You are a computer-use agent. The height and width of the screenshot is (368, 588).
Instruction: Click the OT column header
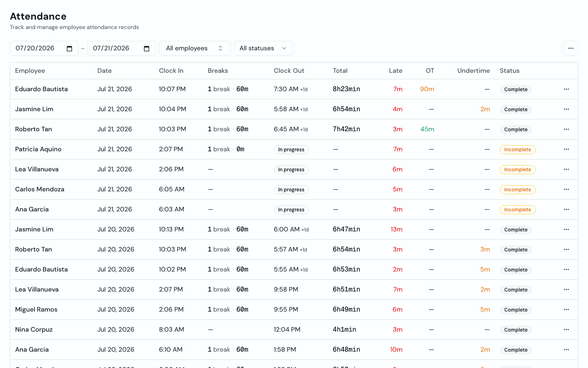coord(430,71)
